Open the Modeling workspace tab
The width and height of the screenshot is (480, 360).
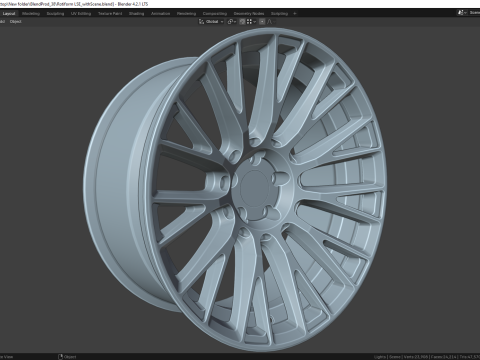coord(31,14)
